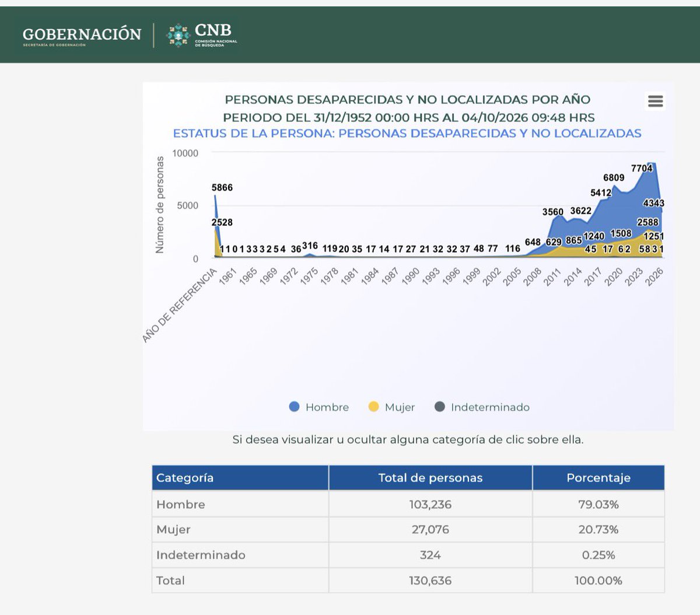The image size is (700, 615).
Task: Click the 7704 data label on chart
Action: tap(642, 169)
